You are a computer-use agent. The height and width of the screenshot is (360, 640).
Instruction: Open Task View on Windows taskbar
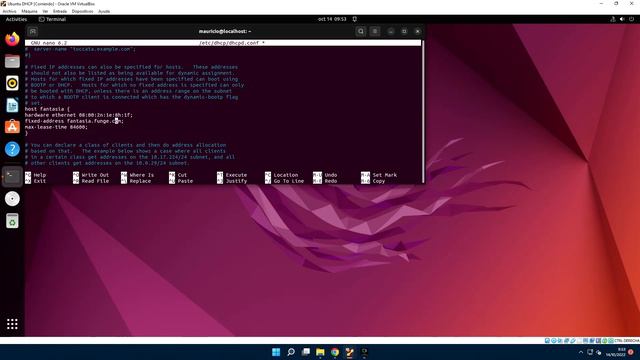coord(306,352)
